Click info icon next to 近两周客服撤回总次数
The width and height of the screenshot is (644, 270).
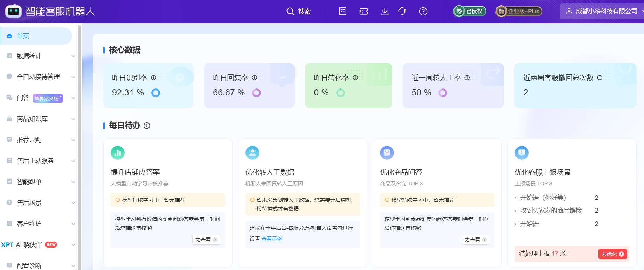600,78
